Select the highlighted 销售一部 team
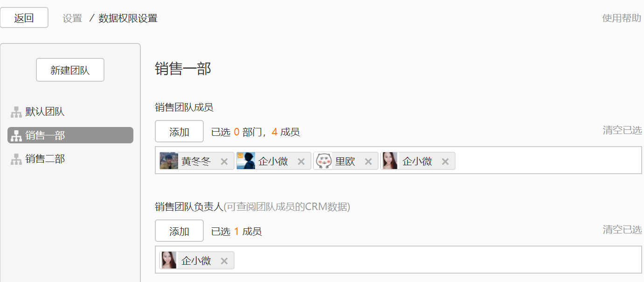This screenshot has height=282, width=644. click(x=70, y=135)
